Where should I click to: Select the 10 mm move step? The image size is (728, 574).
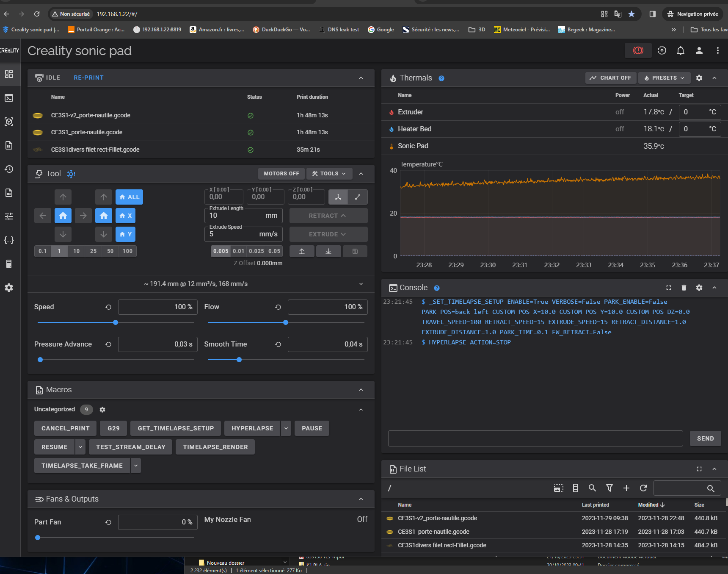pos(76,251)
